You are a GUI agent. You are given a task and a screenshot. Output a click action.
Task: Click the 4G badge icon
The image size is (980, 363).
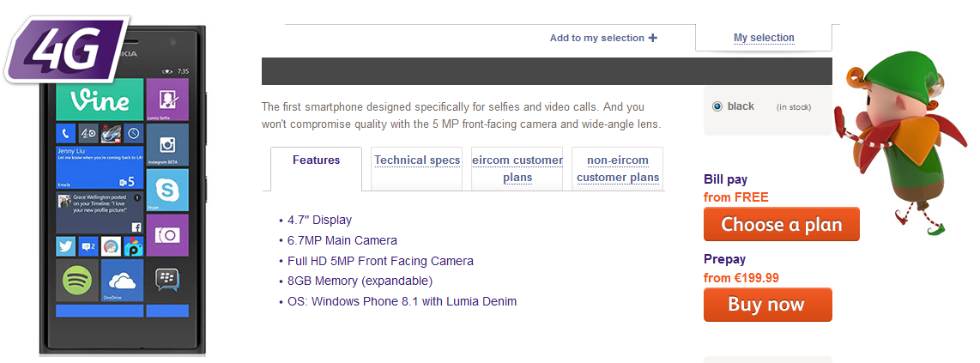coord(66,50)
